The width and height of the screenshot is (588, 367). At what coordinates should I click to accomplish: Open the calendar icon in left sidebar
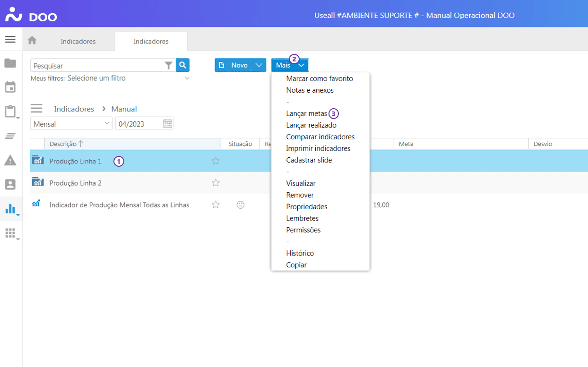[x=10, y=87]
